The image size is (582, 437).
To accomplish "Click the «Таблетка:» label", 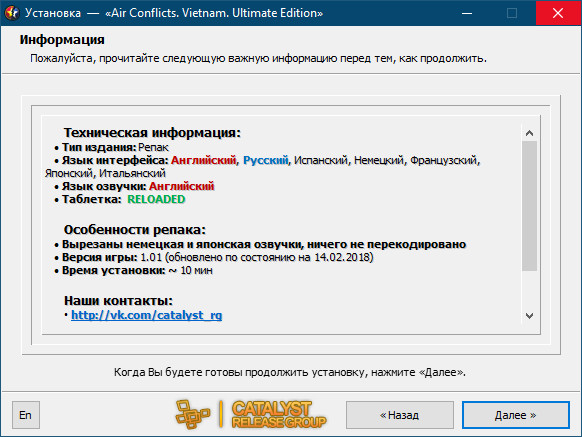I will (91, 199).
